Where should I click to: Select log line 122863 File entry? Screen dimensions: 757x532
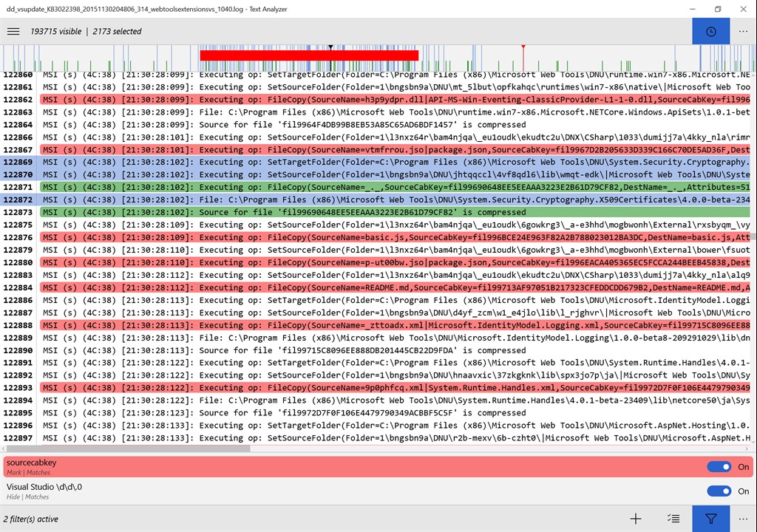tap(376, 112)
